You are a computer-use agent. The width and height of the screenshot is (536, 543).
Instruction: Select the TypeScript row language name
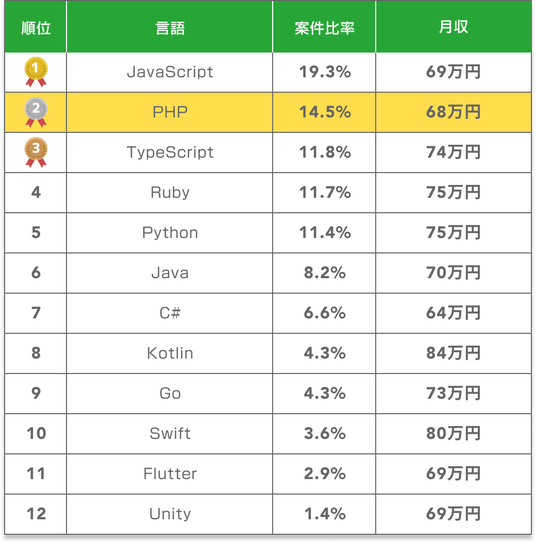pyautogui.click(x=170, y=152)
